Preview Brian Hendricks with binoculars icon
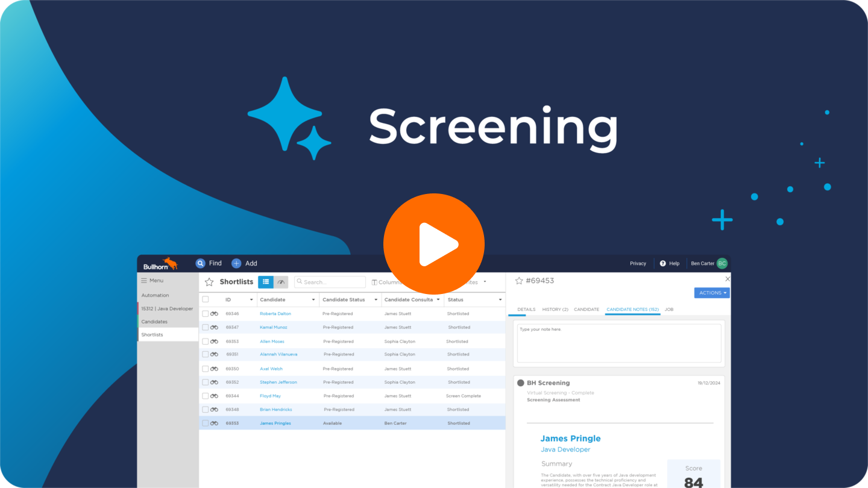 tap(214, 410)
